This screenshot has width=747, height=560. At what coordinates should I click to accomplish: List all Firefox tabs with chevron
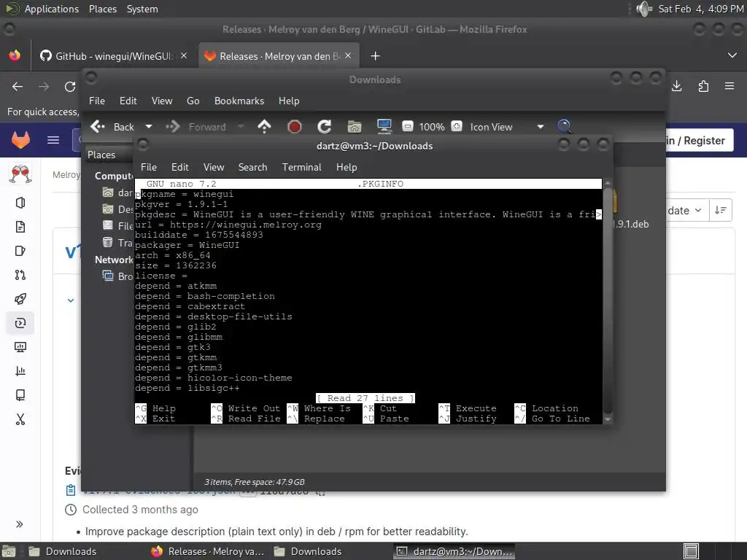coord(732,55)
